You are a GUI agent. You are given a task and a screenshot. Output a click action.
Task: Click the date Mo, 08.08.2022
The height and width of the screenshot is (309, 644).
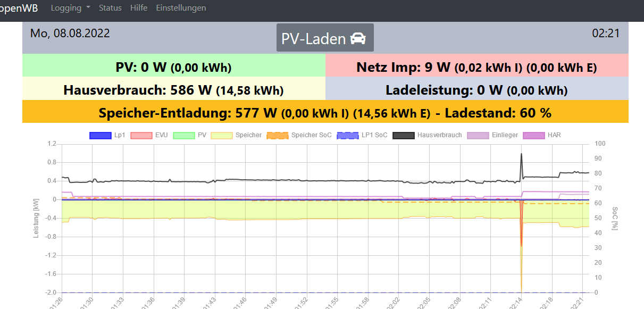(70, 34)
